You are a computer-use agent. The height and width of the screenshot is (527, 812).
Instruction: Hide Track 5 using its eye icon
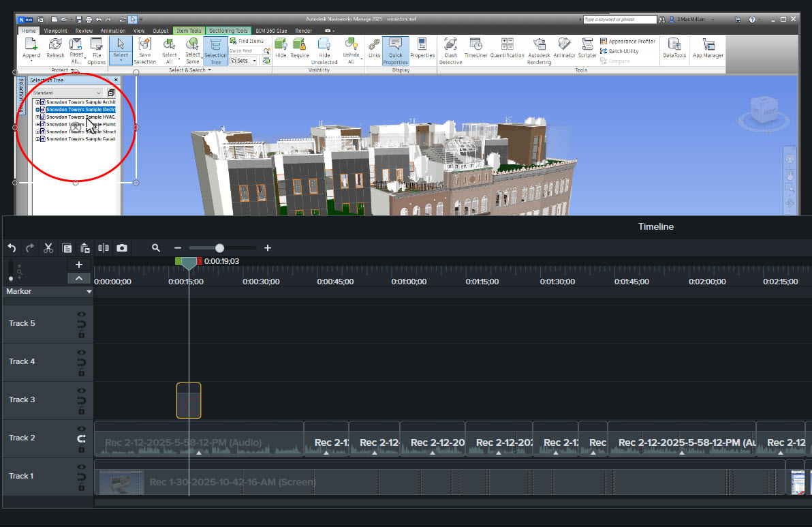tap(82, 314)
